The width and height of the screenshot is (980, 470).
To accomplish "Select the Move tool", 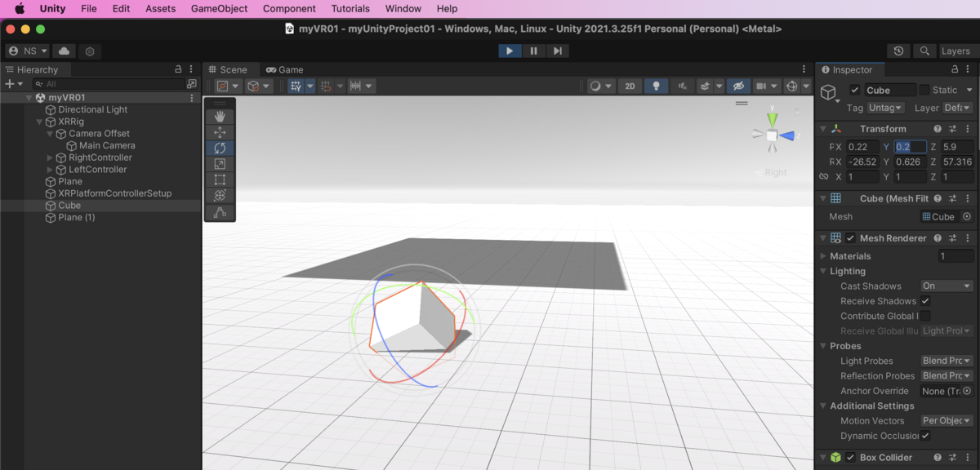I will (220, 132).
